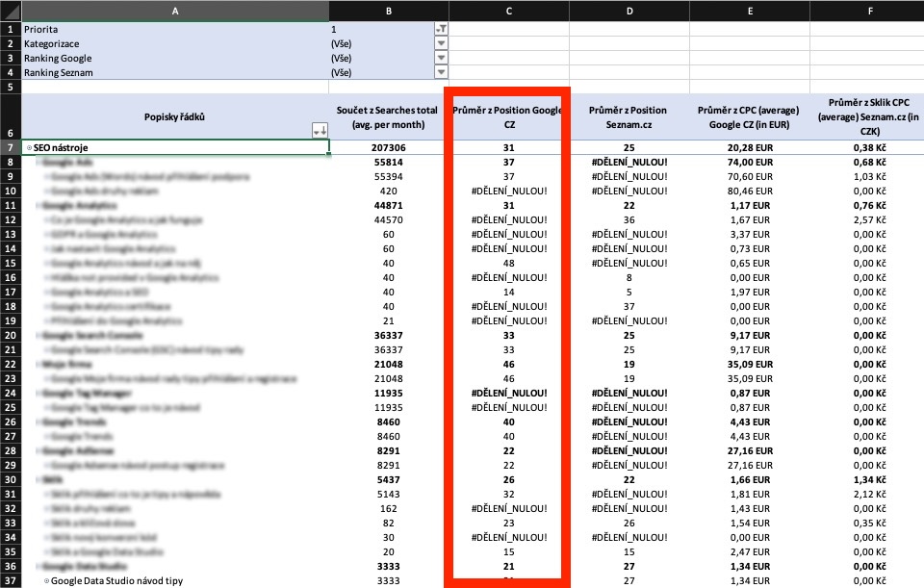The width and height of the screenshot is (924, 588).
Task: Select row 5 header
Action: click(11, 87)
